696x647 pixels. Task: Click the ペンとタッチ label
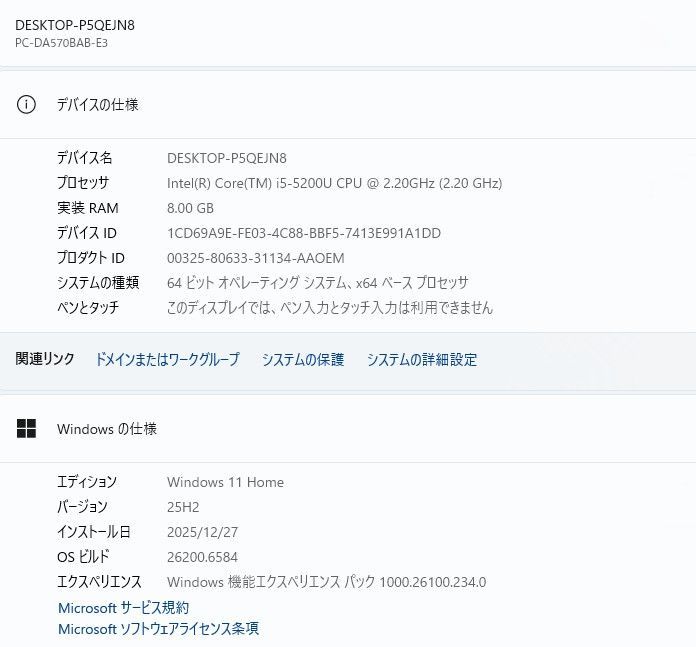pyautogui.click(x=88, y=307)
